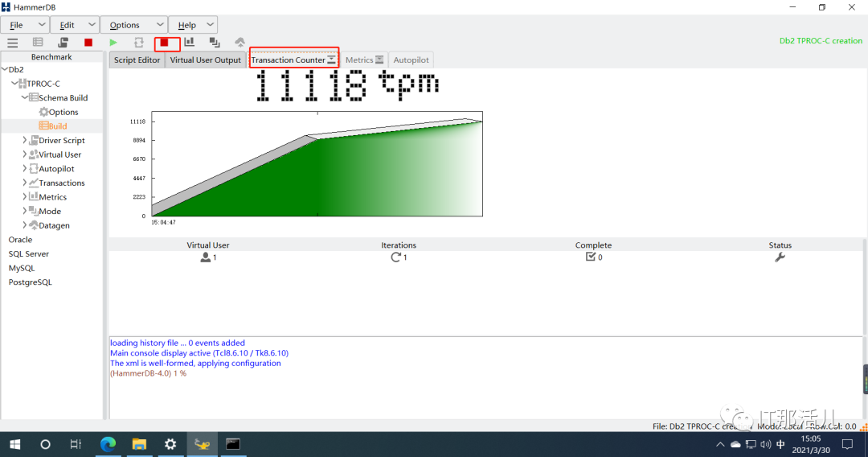Select Oracle in the Benchmark tree
The width and height of the screenshot is (868, 457).
20,239
